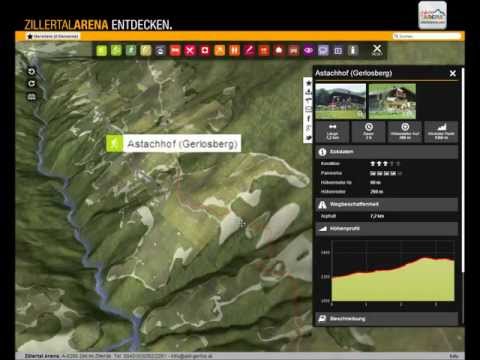Click the star favorite icon on side strip
The image size is (480, 360).
pyautogui.click(x=308, y=82)
